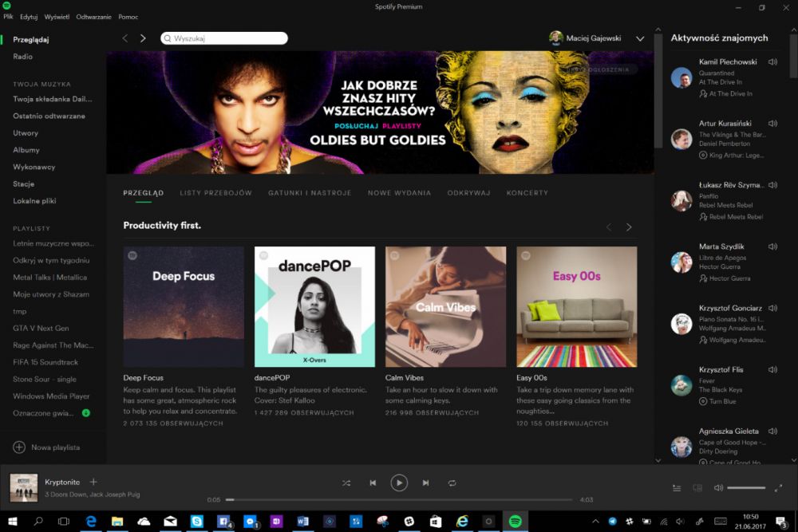Open the Windows action center notifications
Viewport: 798px width, 532px height.
780,522
